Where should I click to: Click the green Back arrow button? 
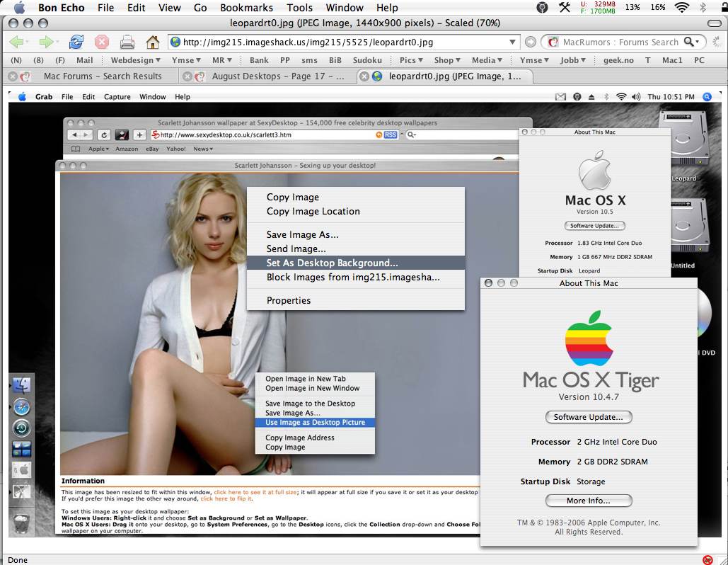click(16, 42)
